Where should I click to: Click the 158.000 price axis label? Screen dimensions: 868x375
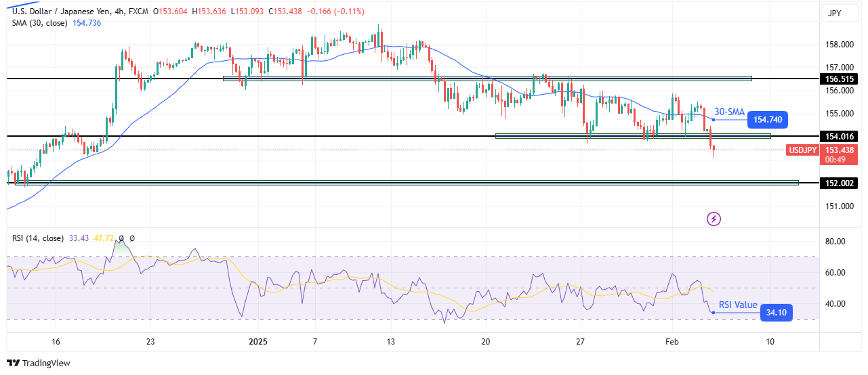(x=840, y=45)
